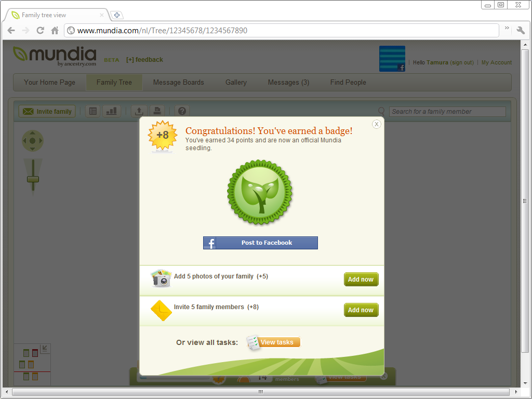Click the browser forward arrow
532x399 pixels.
[x=25, y=30]
